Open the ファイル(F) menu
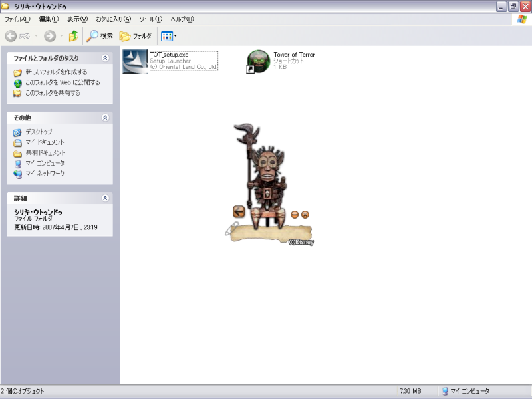 click(17, 19)
